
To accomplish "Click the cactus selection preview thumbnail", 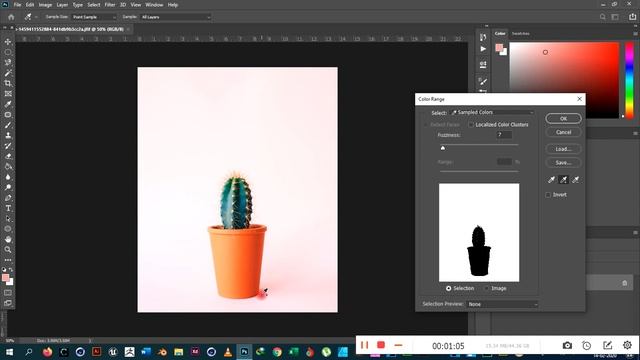I will click(x=479, y=233).
